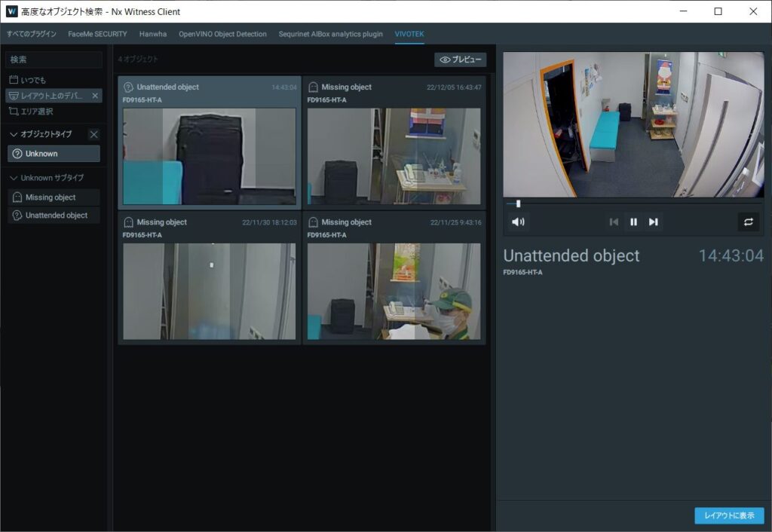Remove the layout device filter
This screenshot has height=532, width=772.
click(95, 96)
